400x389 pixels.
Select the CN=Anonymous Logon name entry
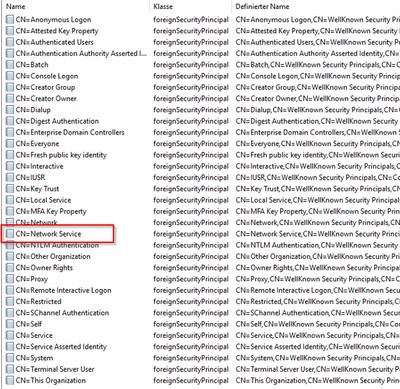(x=53, y=20)
